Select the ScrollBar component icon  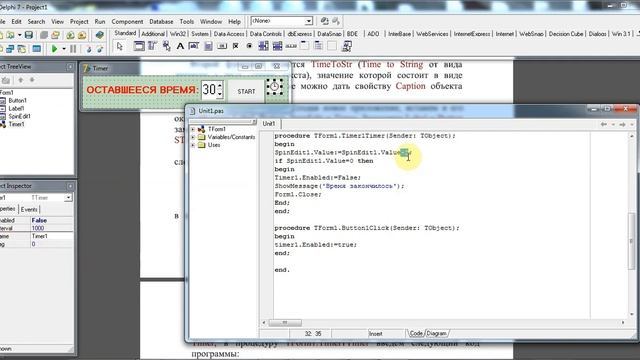click(x=291, y=46)
